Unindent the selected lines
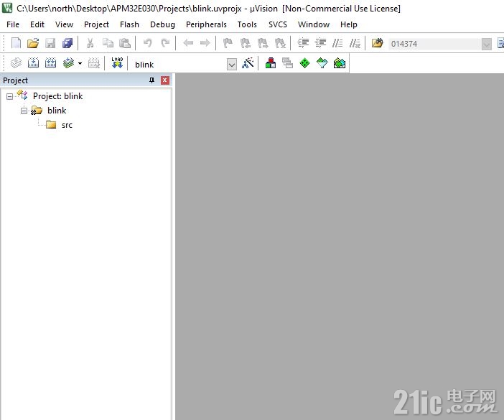 click(320, 43)
